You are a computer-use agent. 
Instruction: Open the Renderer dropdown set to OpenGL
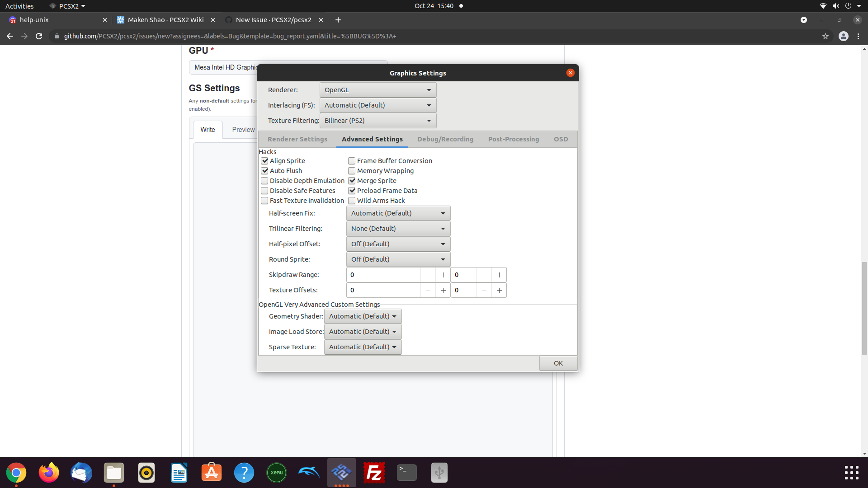pos(377,90)
